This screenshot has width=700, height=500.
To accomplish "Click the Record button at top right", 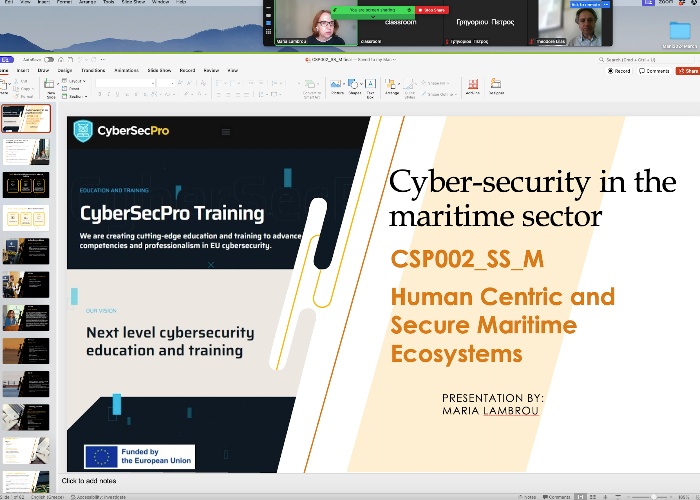I will (619, 71).
